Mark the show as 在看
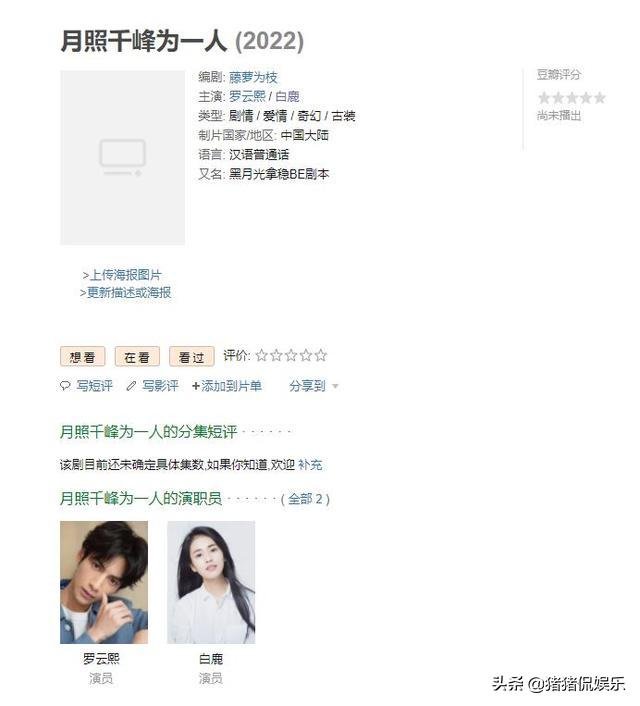The height and width of the screenshot is (706, 640). pyautogui.click(x=137, y=357)
